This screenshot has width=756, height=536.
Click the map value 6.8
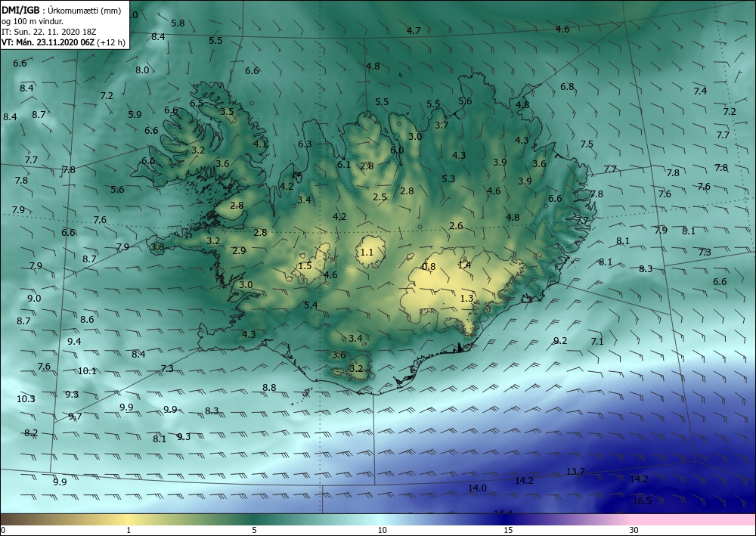pyautogui.click(x=567, y=87)
